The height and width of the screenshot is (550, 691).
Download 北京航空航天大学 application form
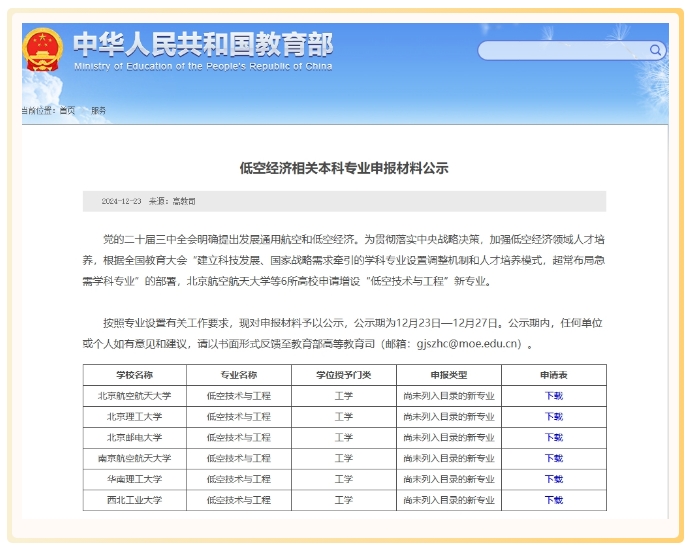[x=554, y=396]
